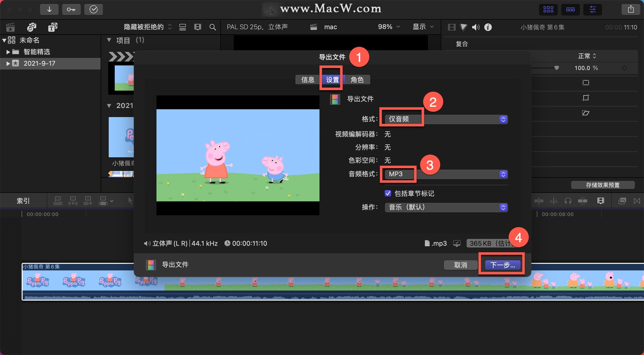Toggle audio skimming waveform button
Viewport: 644px width, 355px height.
[553, 201]
